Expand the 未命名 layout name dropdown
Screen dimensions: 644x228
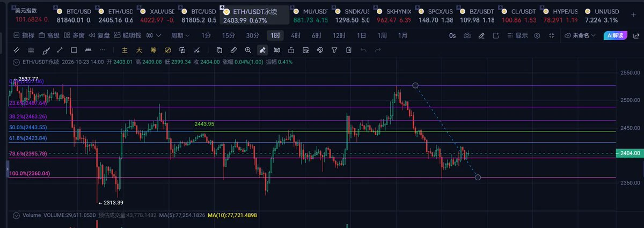580,35
